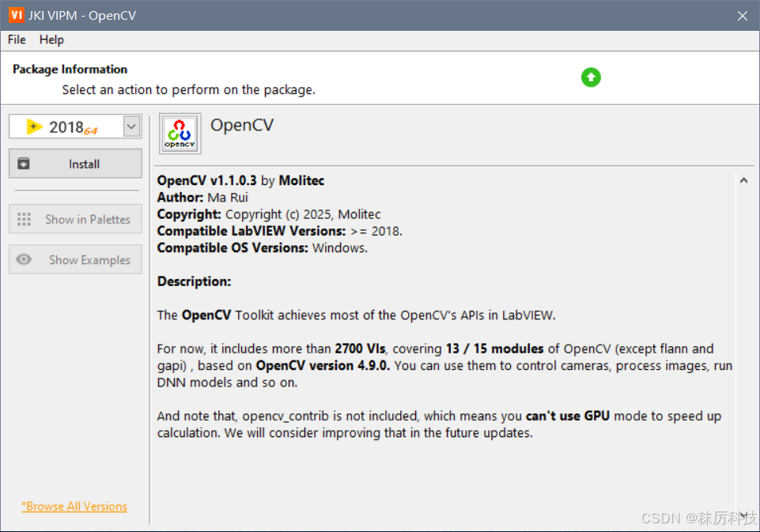This screenshot has width=760, height=532.
Task: Click the 'Compatible OS Versions: Windows' line
Action: pos(263,248)
